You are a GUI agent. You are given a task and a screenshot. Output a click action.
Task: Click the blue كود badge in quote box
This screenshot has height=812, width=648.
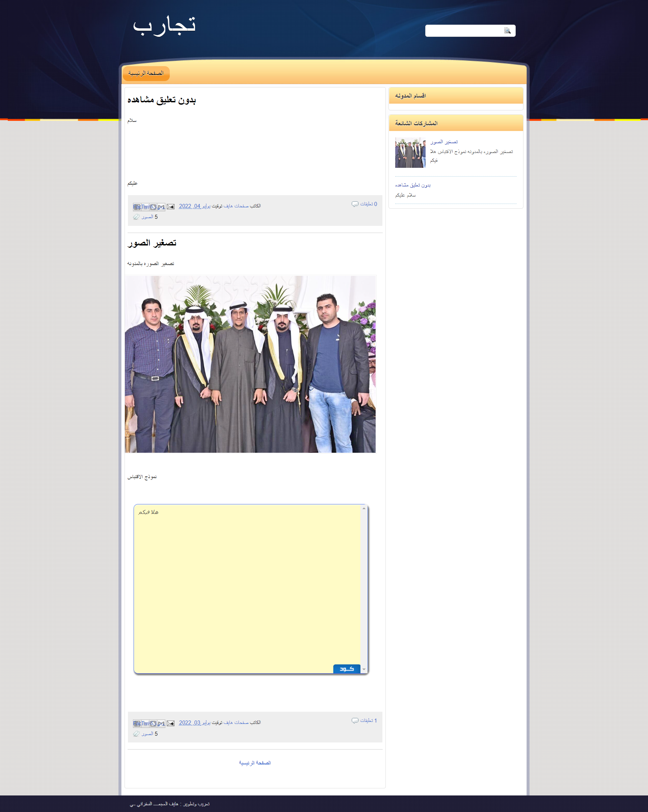346,669
